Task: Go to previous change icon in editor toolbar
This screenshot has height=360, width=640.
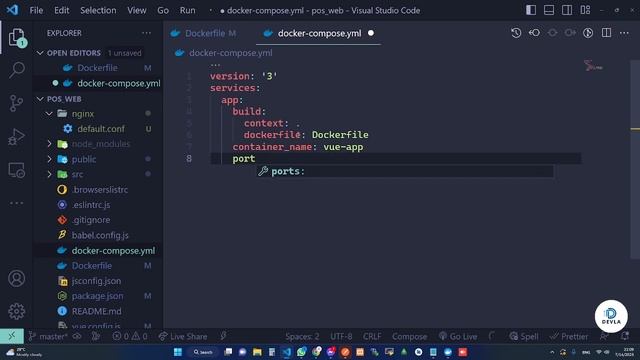Action: pyautogui.click(x=534, y=33)
